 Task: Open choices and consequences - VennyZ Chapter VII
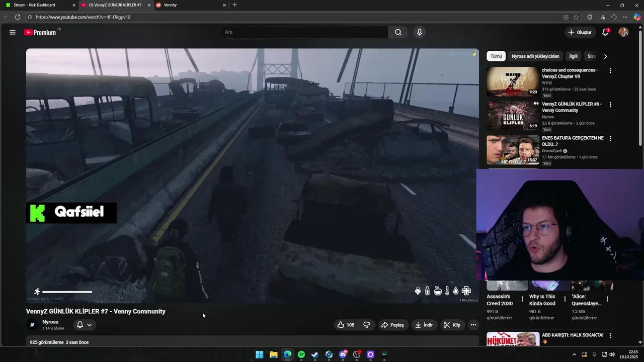coord(570,73)
